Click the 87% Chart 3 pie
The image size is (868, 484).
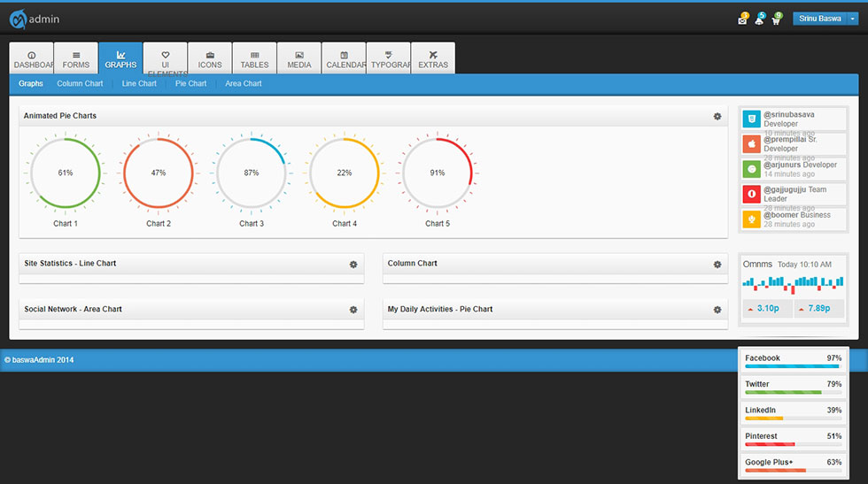[252, 173]
